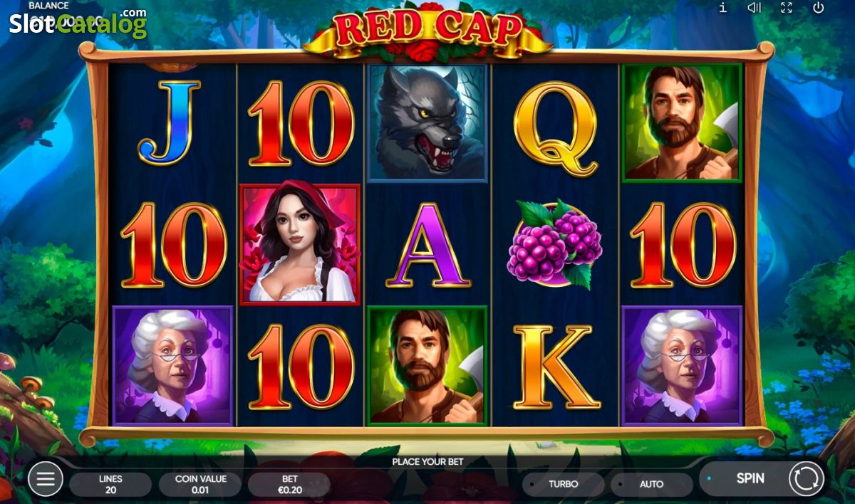The image size is (855, 504).
Task: Toggle Turbo mode
Action: pos(564,484)
